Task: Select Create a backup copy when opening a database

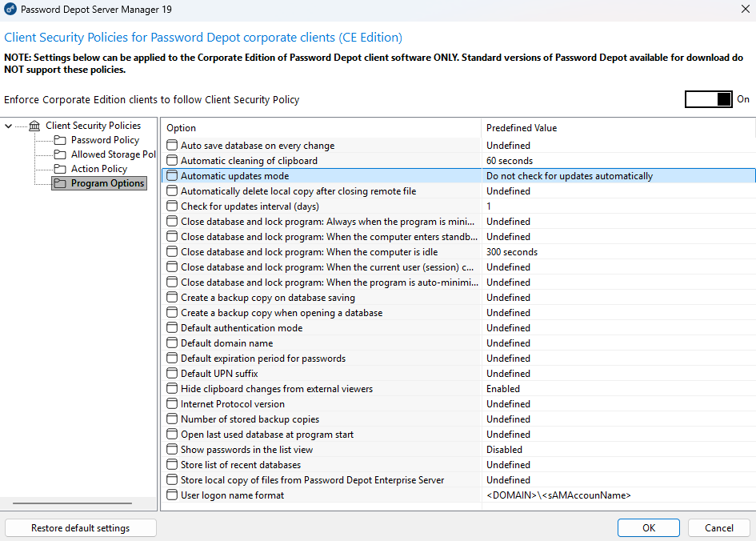Action: coord(458,313)
